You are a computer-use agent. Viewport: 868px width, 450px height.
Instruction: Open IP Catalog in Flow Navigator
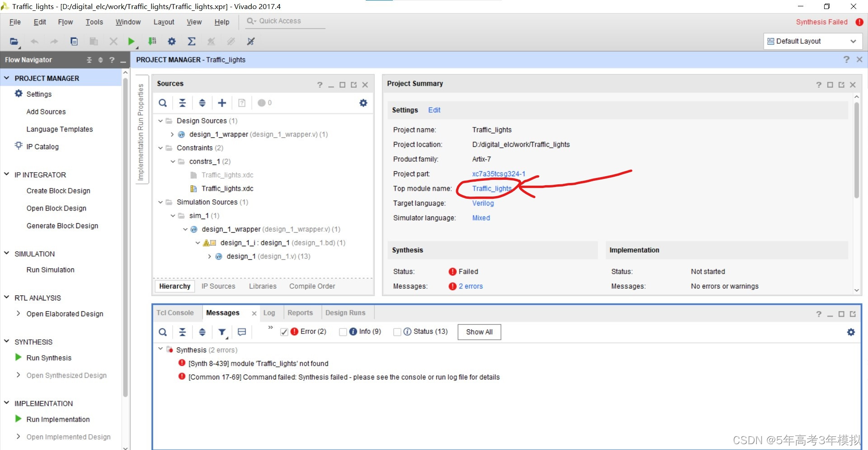[x=42, y=146]
